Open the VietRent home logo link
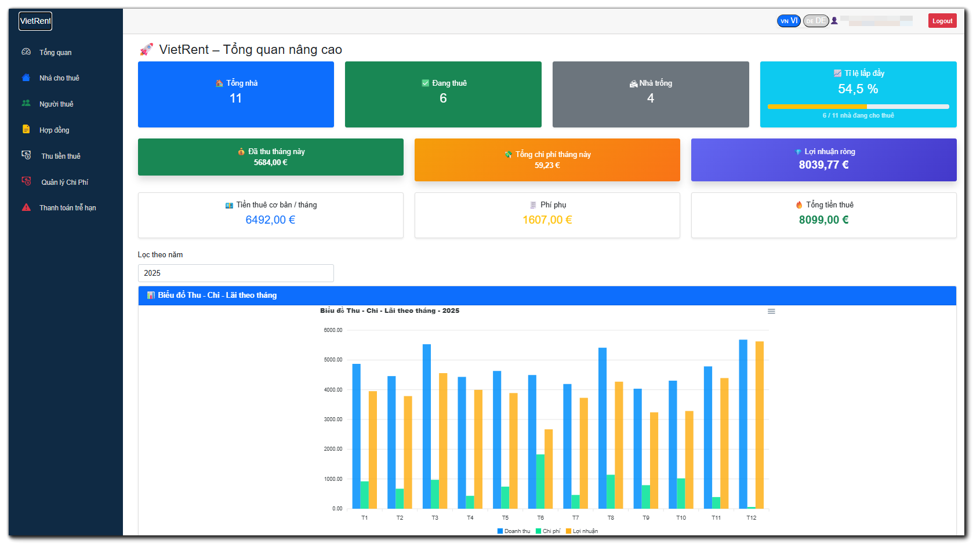Viewport: 980px width, 551px height. [x=35, y=21]
